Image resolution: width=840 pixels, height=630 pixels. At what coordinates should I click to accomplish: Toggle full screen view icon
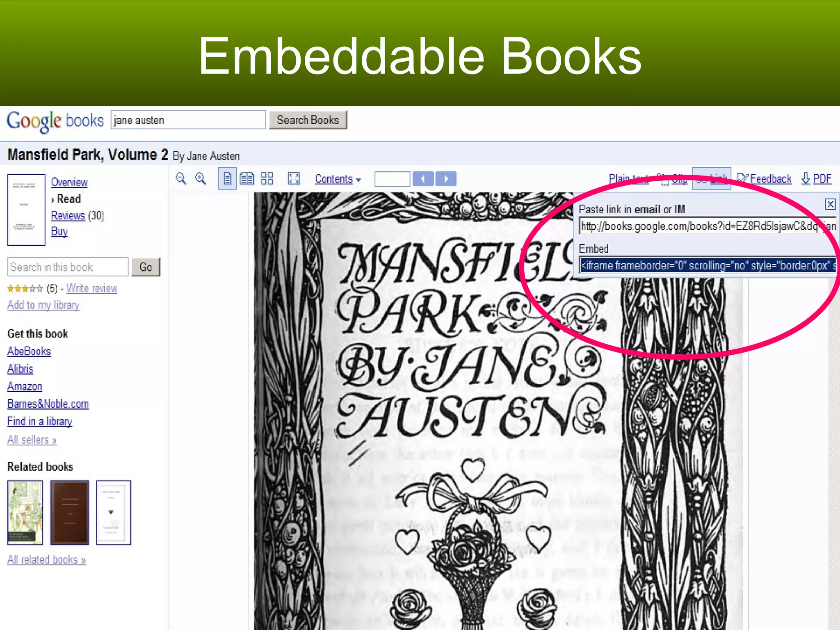click(294, 178)
